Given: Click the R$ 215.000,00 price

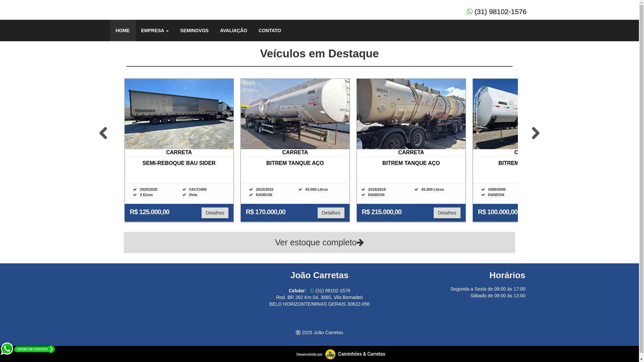Looking at the screenshot, I should (x=382, y=212).
